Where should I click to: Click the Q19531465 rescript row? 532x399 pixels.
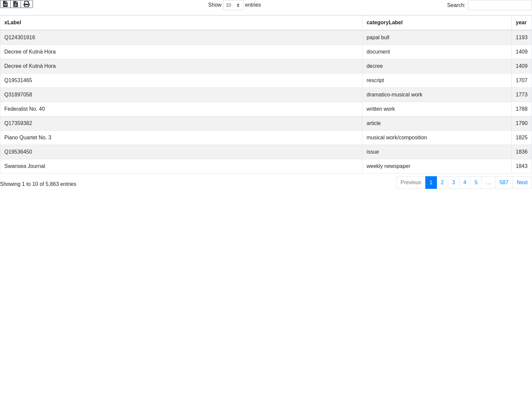(18, 80)
